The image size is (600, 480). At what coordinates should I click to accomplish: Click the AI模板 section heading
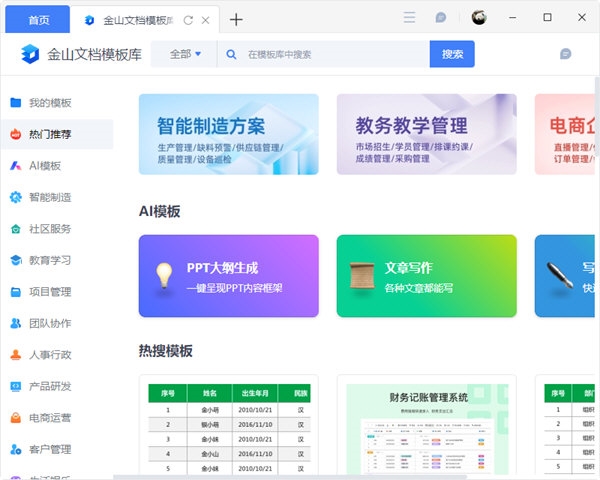point(160,211)
